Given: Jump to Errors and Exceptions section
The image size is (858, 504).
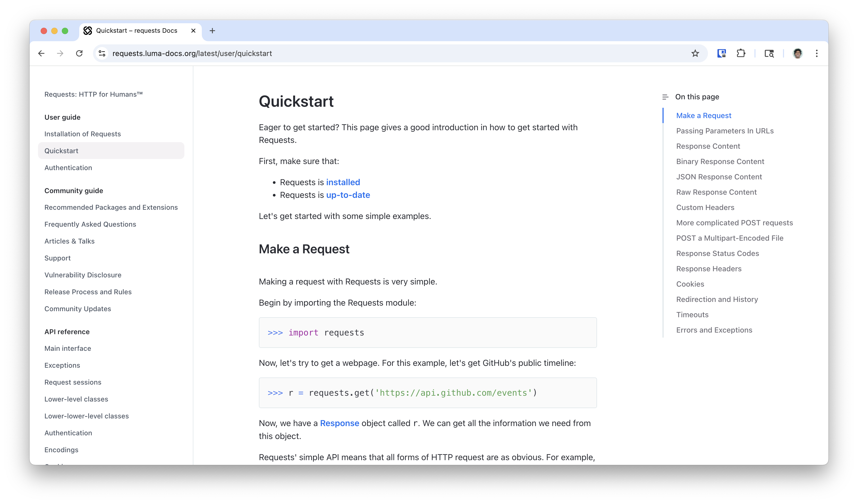Looking at the screenshot, I should pos(714,330).
